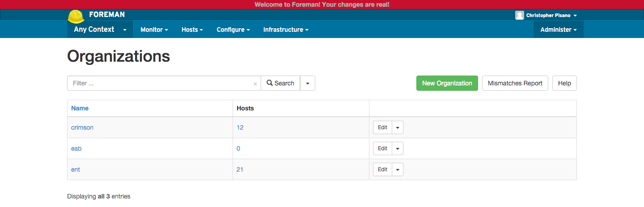The image size is (644, 207).
Task: Click the Help button
Action: [564, 83]
